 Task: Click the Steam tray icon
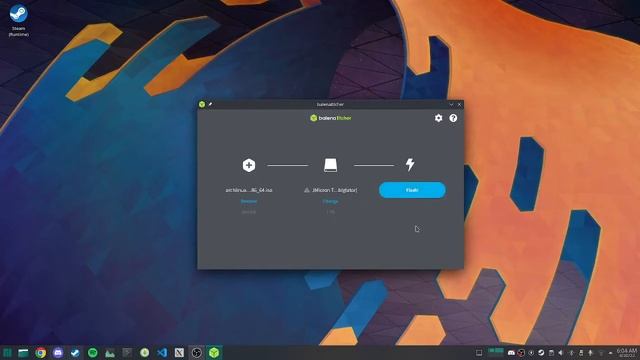click(541, 353)
